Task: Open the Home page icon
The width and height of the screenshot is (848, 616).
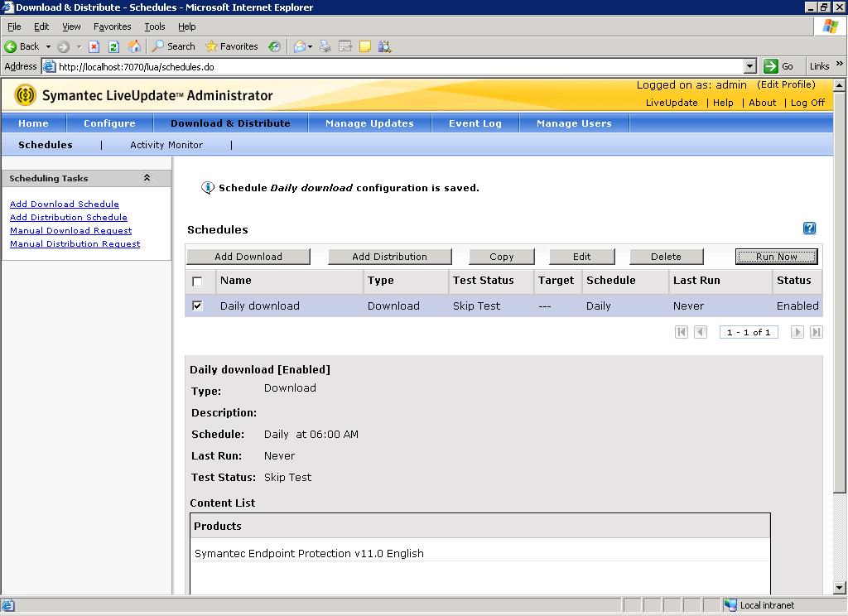Action: pyautogui.click(x=134, y=46)
